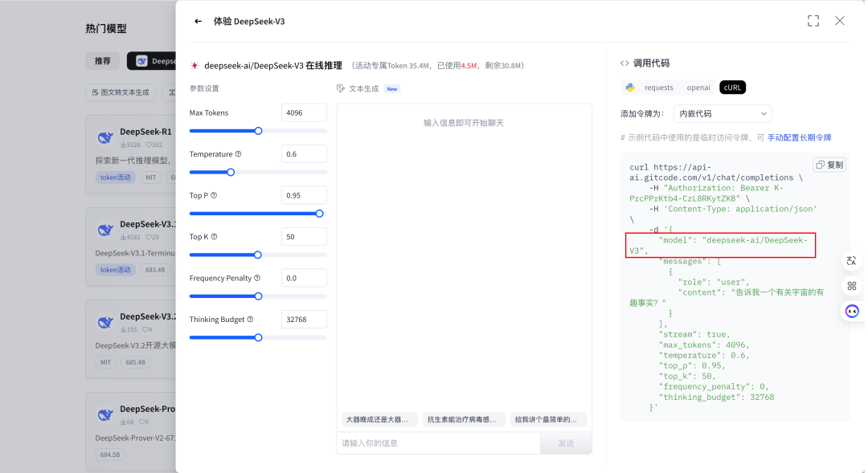Click the Max Tokens value field
The width and height of the screenshot is (868, 473).
pyautogui.click(x=304, y=112)
